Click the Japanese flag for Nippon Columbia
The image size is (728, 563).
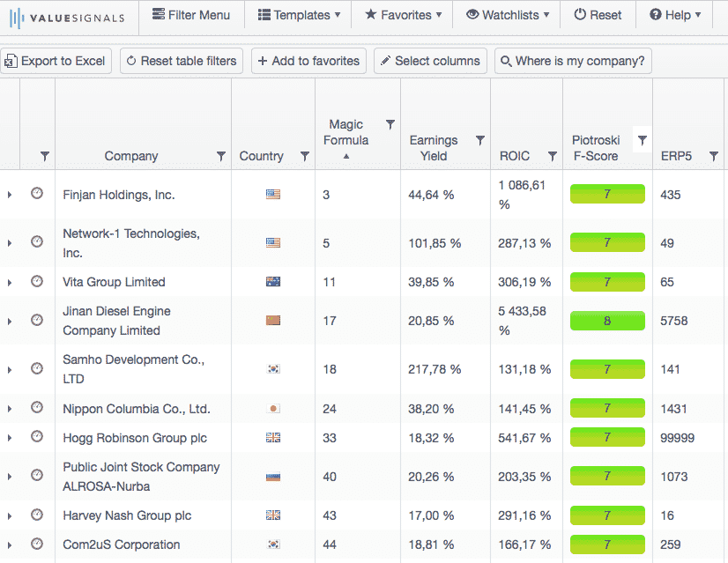coord(273,409)
